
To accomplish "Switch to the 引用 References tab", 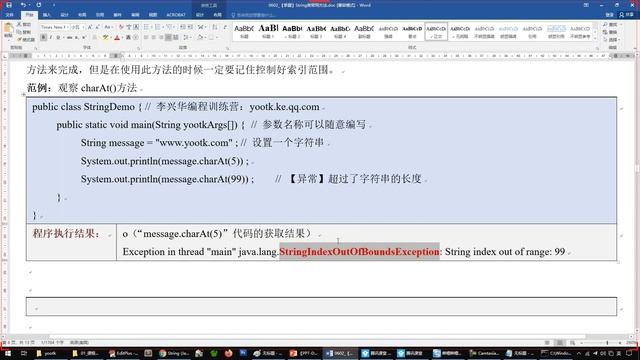I will [x=100, y=15].
